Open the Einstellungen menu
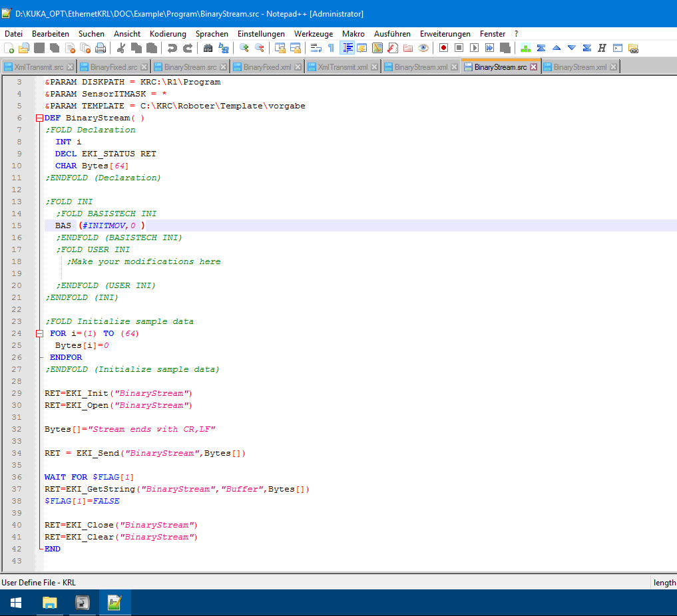 [261, 34]
